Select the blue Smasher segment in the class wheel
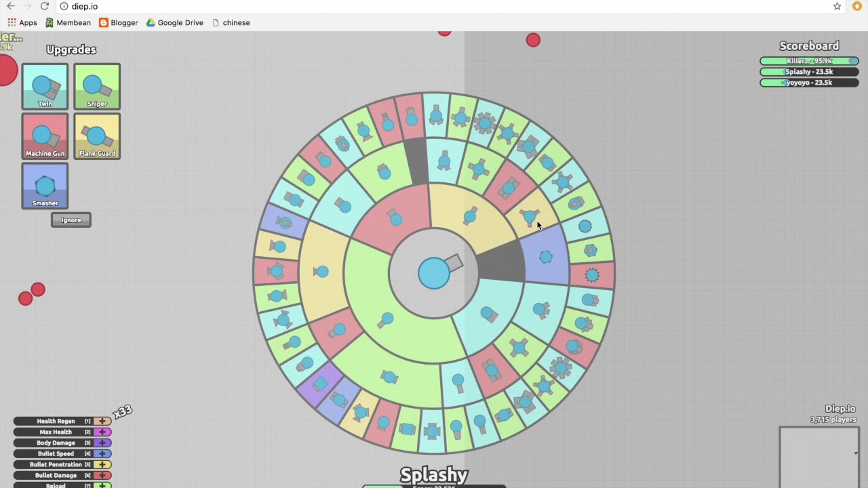This screenshot has width=868, height=488. point(546,256)
